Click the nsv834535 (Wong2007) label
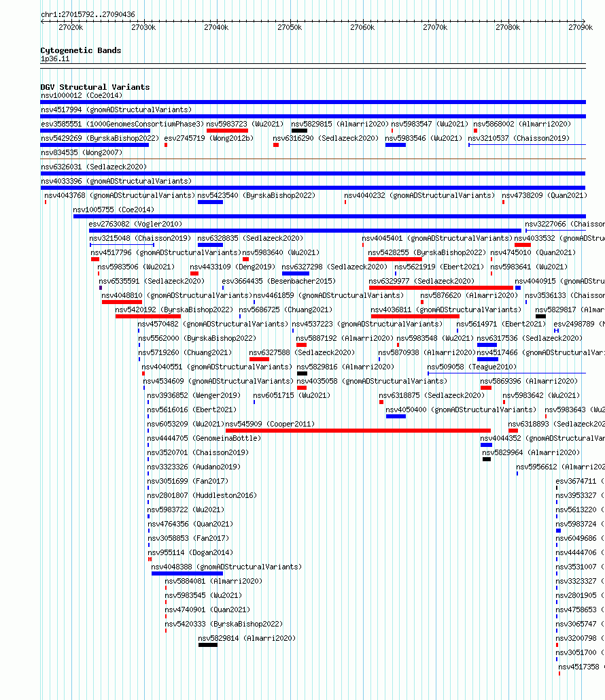The height and width of the screenshot is (700, 605). 81,152
